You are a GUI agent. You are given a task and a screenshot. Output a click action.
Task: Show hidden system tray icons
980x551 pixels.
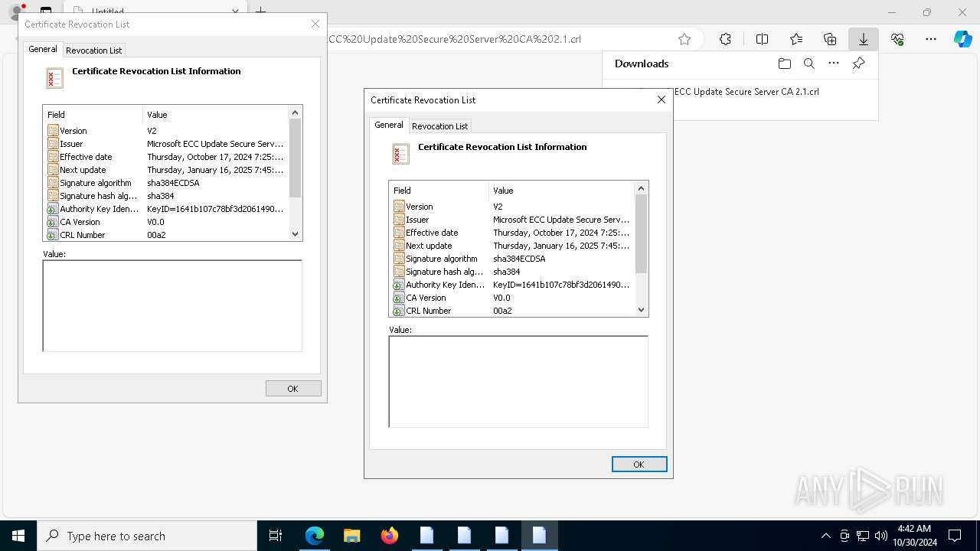[x=825, y=536]
